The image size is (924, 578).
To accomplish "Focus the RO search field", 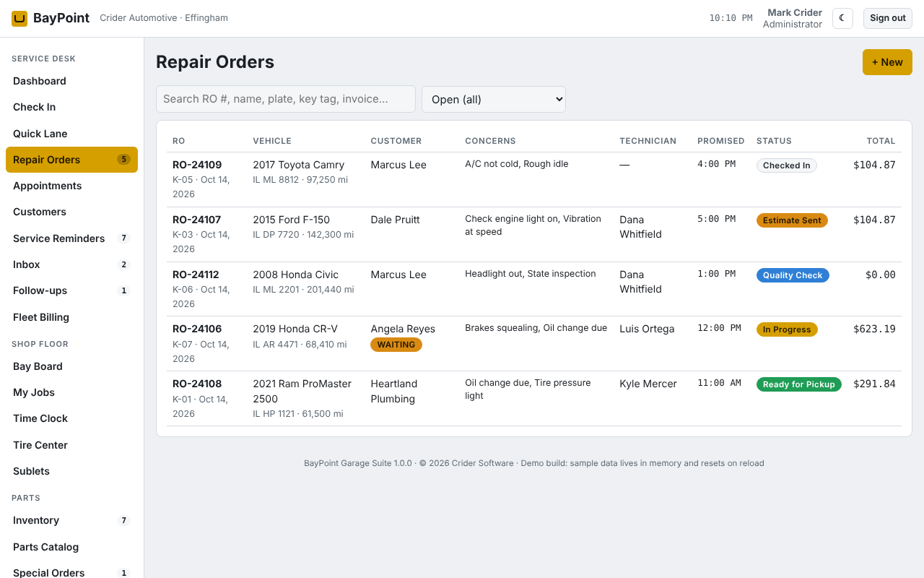I will pos(286,99).
